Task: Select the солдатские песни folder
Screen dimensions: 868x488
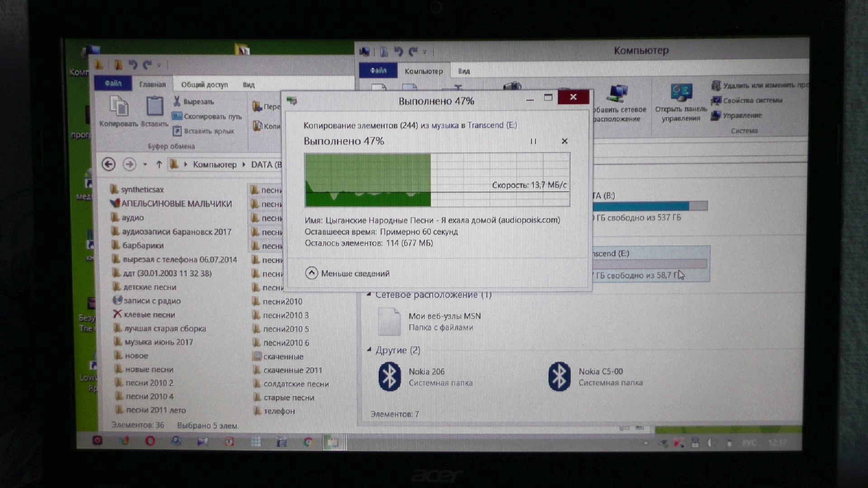Action: [x=291, y=384]
